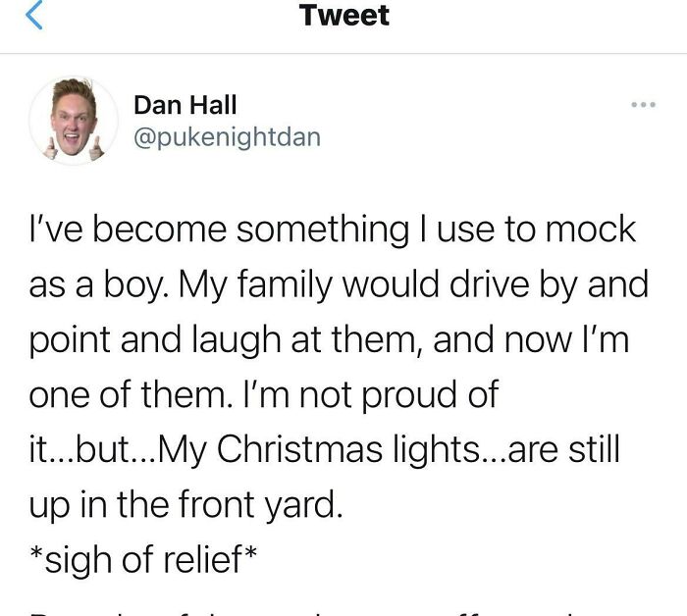687x616 pixels.
Task: Click the display name Dan Hall
Action: click(185, 104)
